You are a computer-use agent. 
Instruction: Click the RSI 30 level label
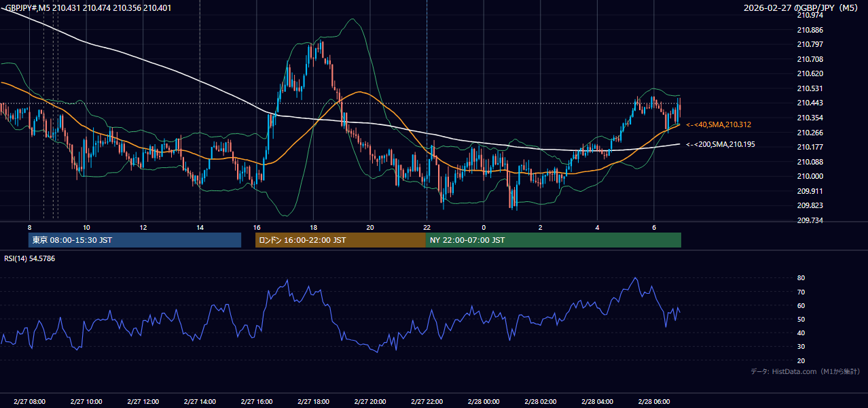801,347
